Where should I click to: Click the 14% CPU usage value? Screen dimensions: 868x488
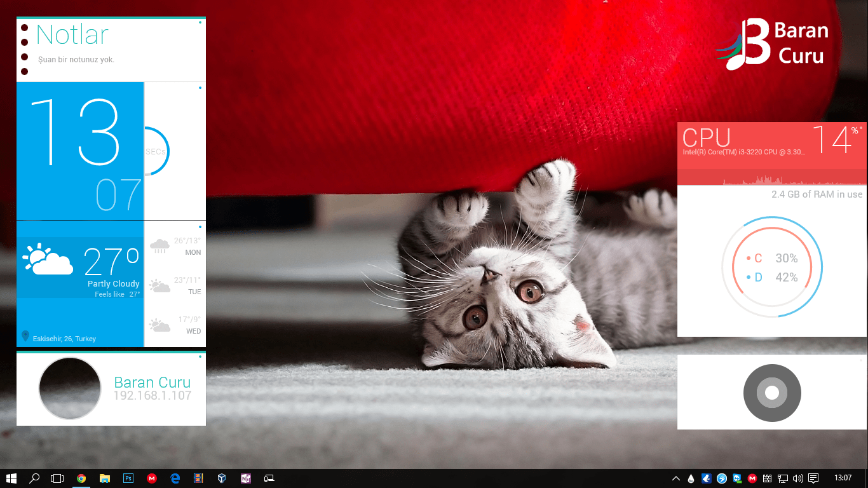point(837,139)
